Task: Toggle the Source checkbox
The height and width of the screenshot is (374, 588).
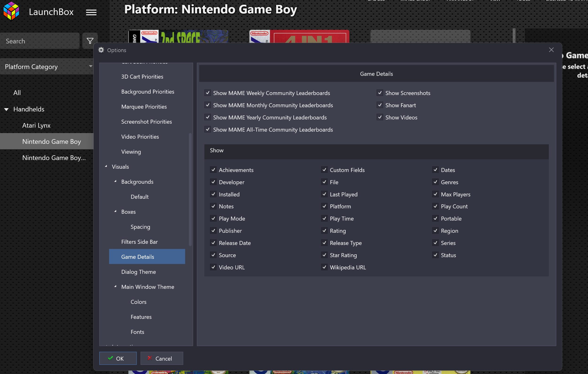Action: tap(213, 255)
